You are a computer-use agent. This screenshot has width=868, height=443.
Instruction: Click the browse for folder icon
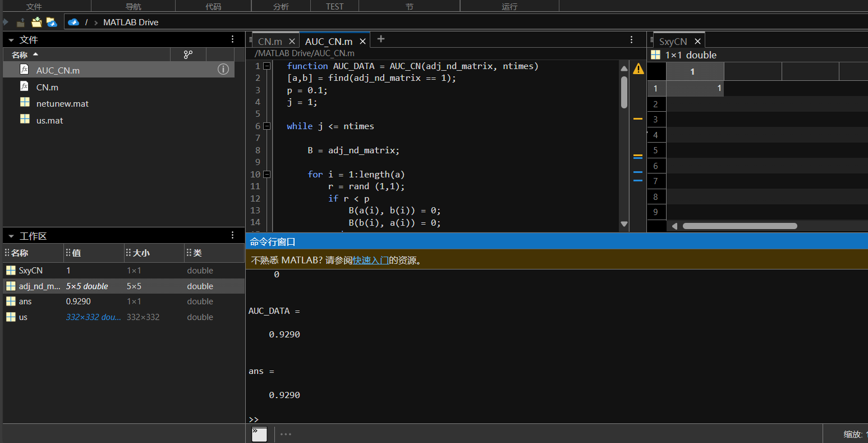pos(36,22)
